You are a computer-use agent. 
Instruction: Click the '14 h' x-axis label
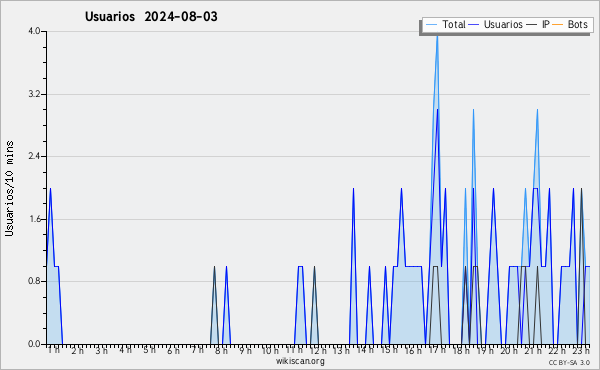tap(366, 350)
